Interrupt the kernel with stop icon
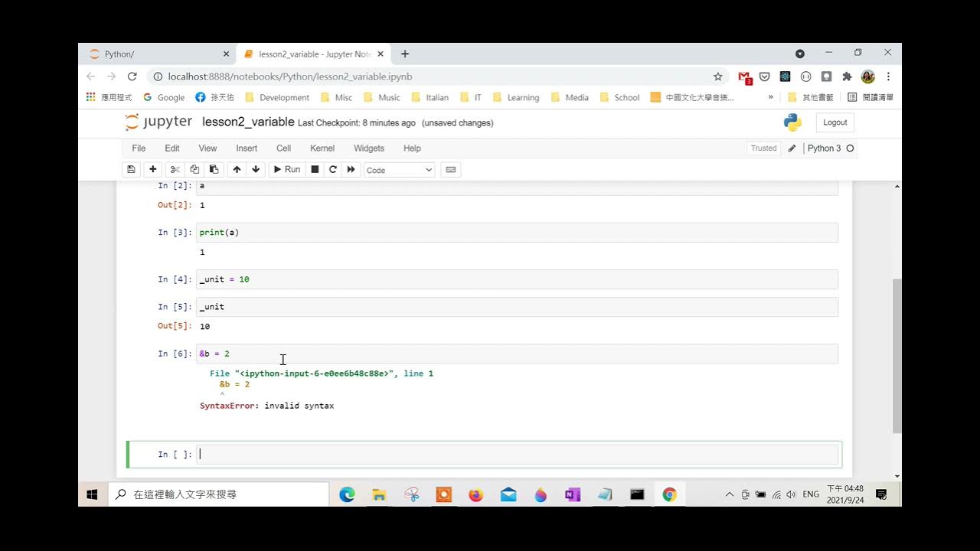The height and width of the screenshot is (551, 980). 314,169
